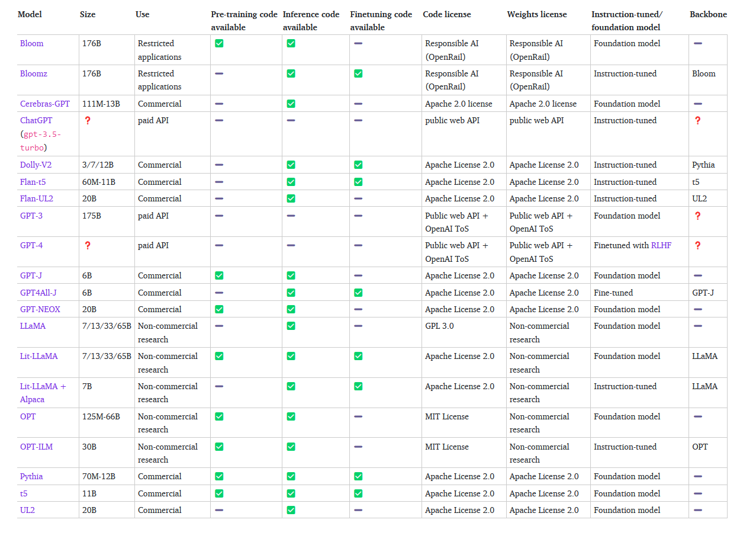Follow the Cerebras-GPT link
The width and height of the screenshot is (756, 542).
point(45,104)
